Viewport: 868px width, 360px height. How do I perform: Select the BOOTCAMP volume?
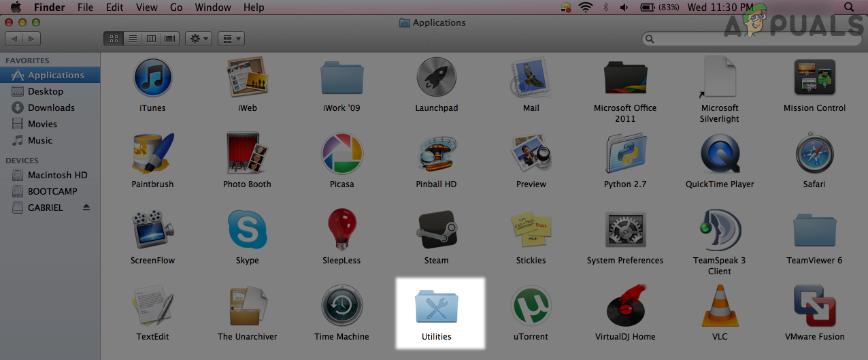pyautogui.click(x=50, y=191)
